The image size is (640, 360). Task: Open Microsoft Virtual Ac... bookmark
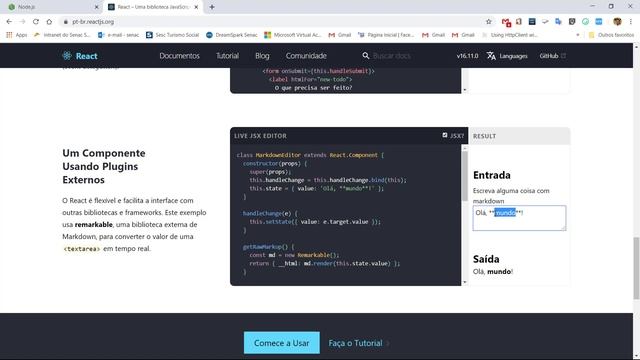[x=293, y=35]
